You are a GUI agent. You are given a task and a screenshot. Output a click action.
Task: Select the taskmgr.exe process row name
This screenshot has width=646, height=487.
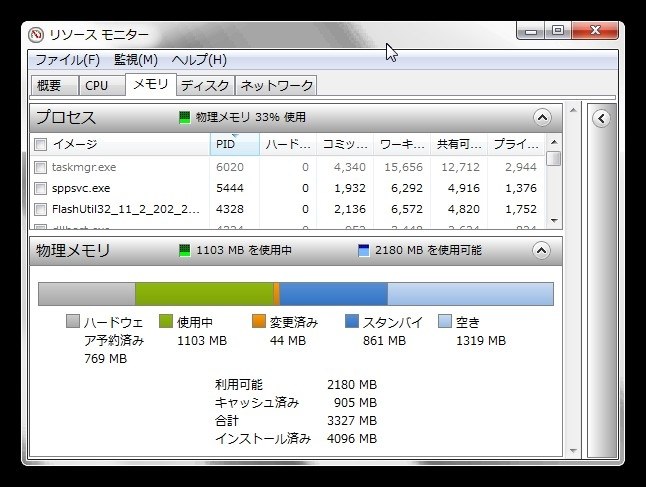(84, 167)
